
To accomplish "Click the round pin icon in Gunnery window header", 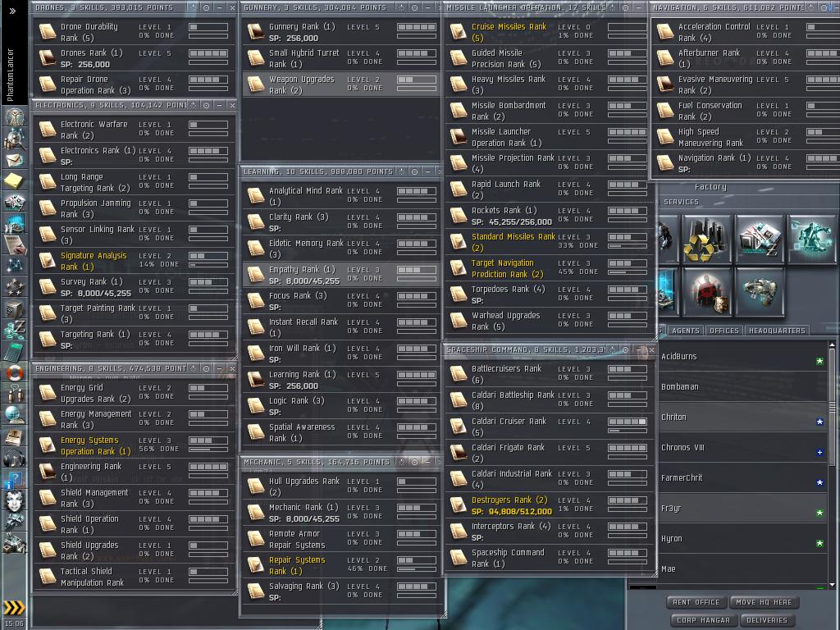I will click(x=414, y=7).
